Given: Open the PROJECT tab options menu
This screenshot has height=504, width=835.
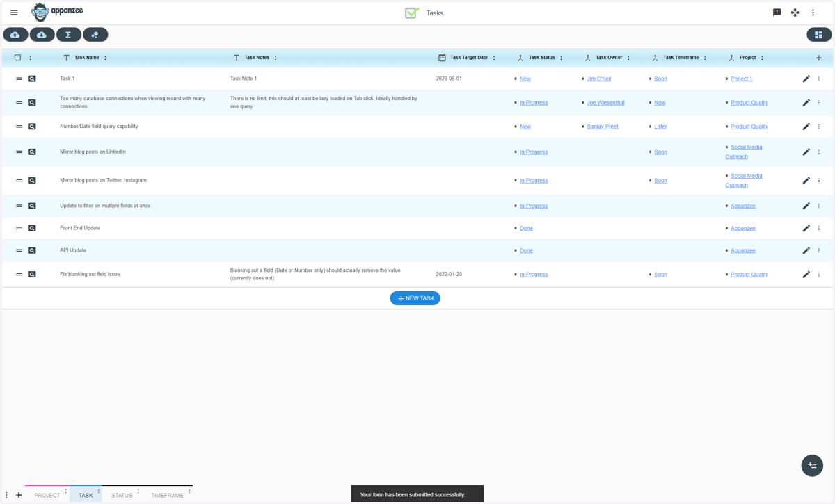Looking at the screenshot, I should [x=66, y=491].
